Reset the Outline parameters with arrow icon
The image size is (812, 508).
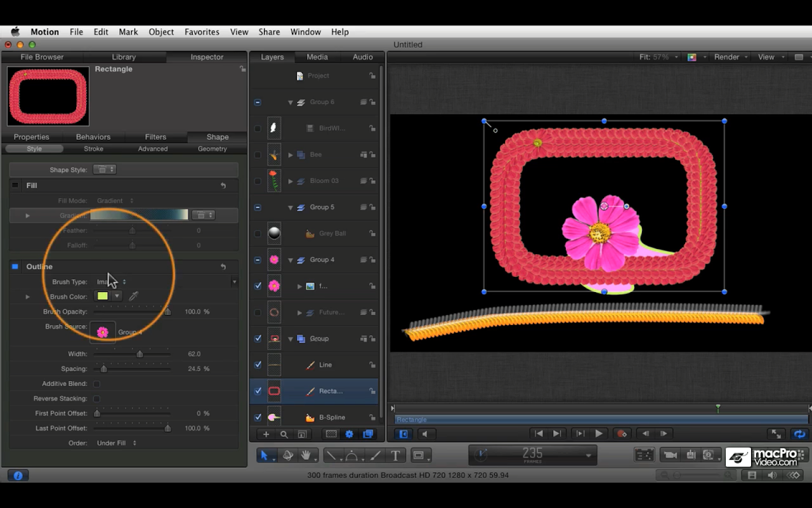tap(223, 267)
